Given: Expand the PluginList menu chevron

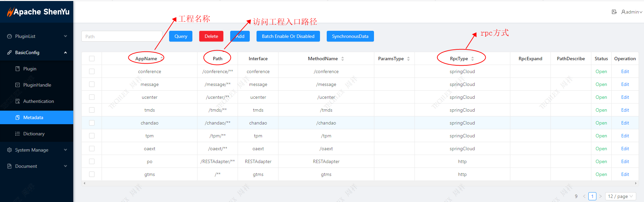Looking at the screenshot, I should [x=65, y=36].
